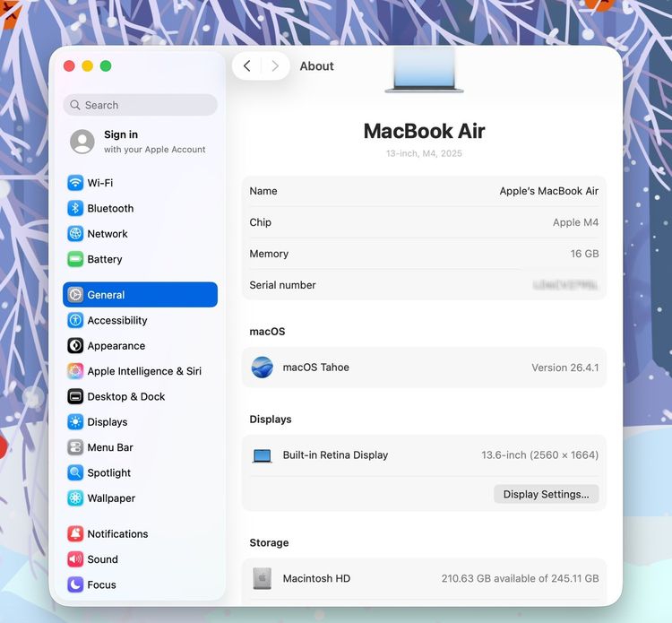Screen dimensions: 672x623
Task: Click 13.6-inch (2560 × 1664) resolution text
Action: pyautogui.click(x=540, y=454)
